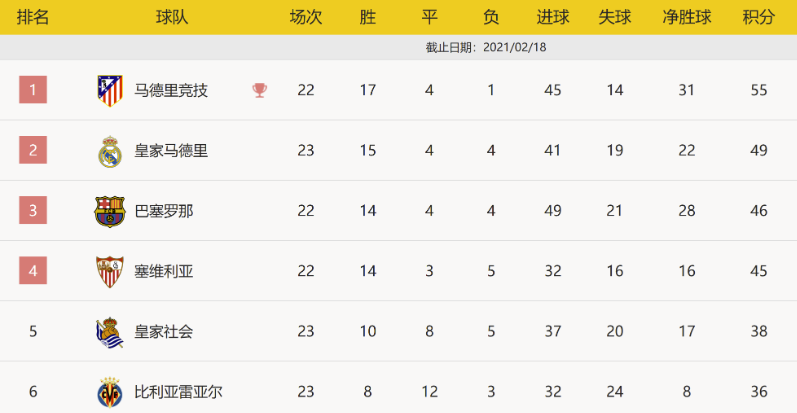Open the 马德里竞技 team link

tap(171, 91)
